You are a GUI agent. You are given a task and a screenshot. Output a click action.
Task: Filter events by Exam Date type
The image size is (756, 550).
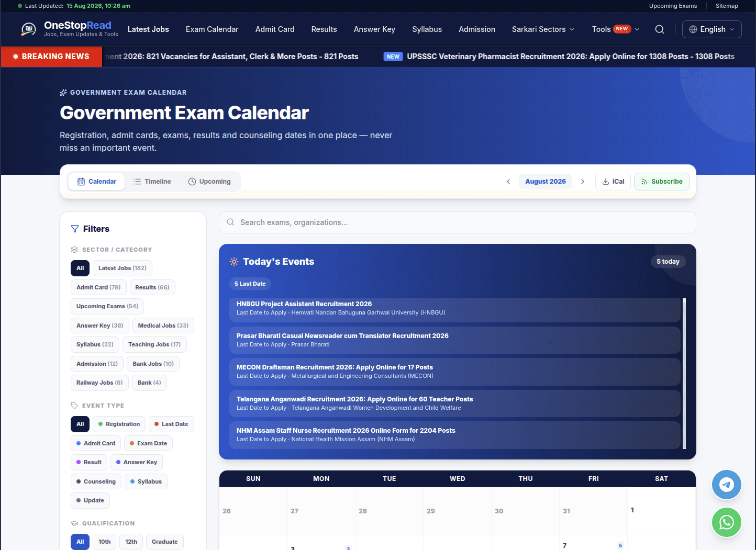pyautogui.click(x=149, y=443)
